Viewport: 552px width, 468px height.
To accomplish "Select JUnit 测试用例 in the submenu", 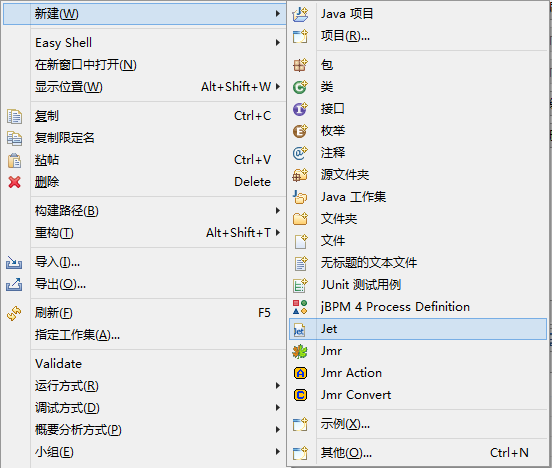I will tap(361, 285).
